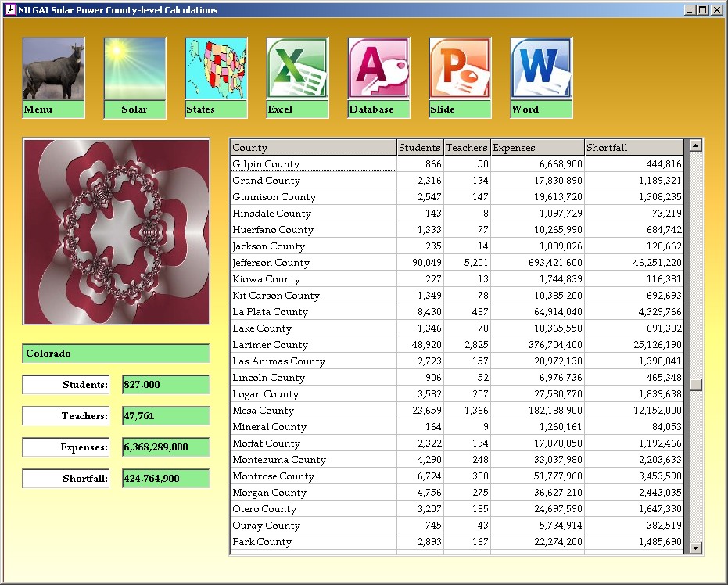Click the States map icon

click(x=216, y=69)
